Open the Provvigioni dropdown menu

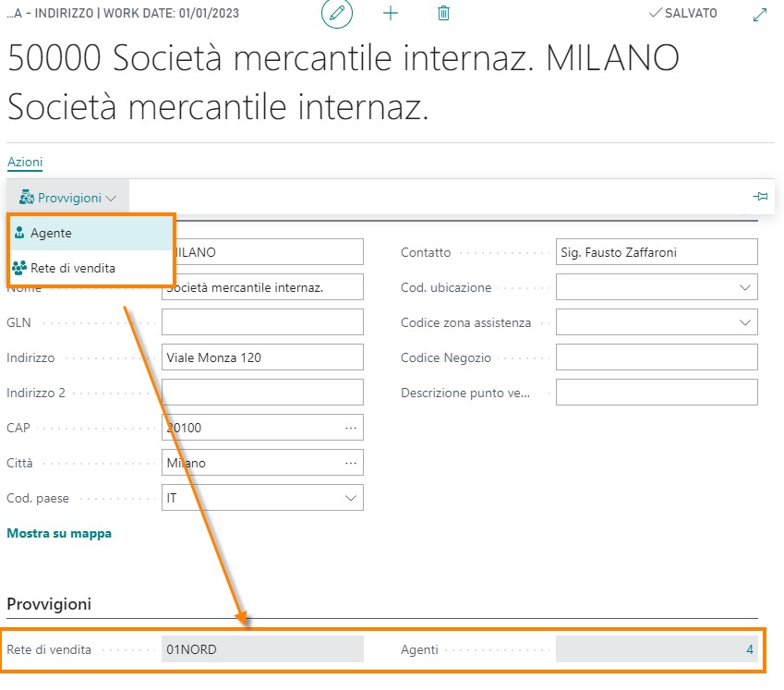coord(68,198)
